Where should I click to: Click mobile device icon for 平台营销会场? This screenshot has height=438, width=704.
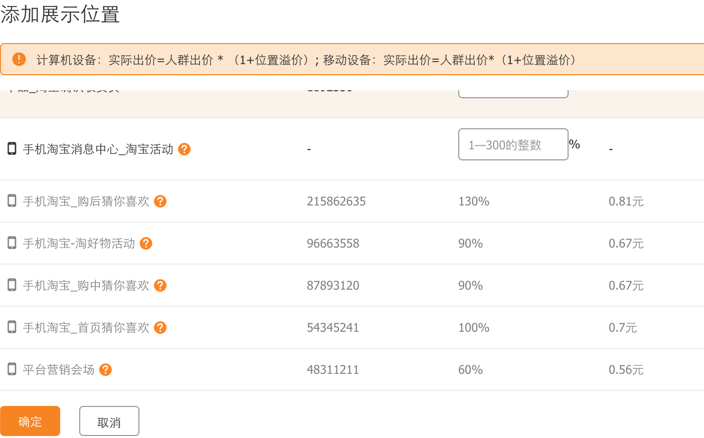(x=12, y=369)
